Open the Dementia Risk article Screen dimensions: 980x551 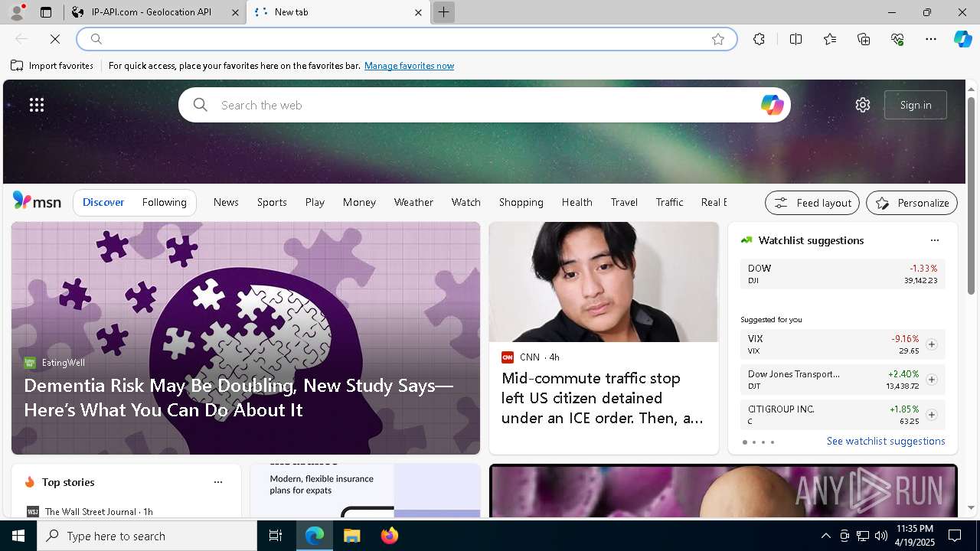coord(246,338)
